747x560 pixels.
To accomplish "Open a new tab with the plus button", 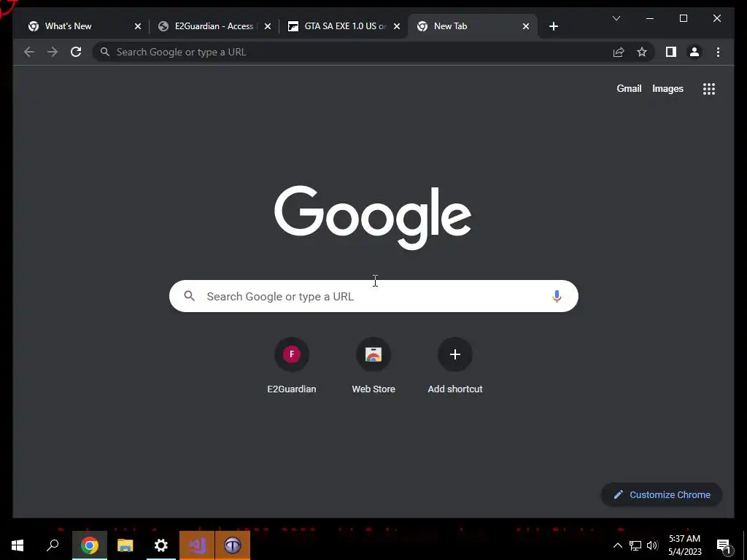I will coord(553,26).
